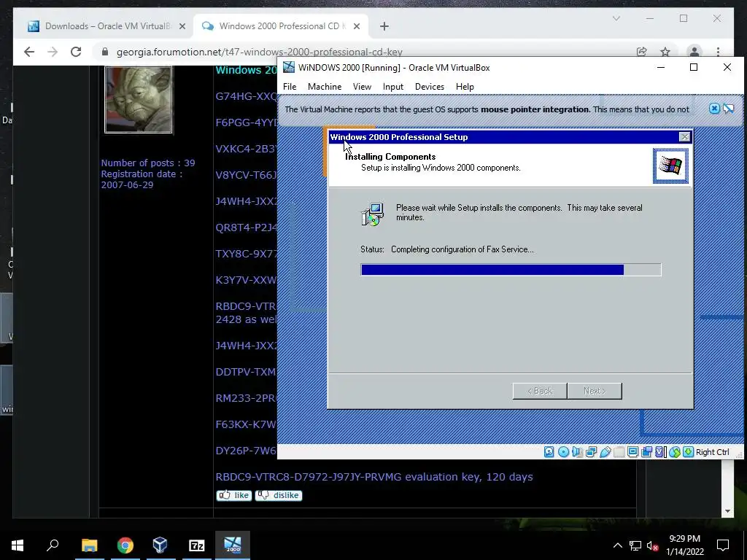Click the don't-show-again icon on the notification bar
Screen dimensions: 747x560
pyautogui.click(x=729, y=109)
